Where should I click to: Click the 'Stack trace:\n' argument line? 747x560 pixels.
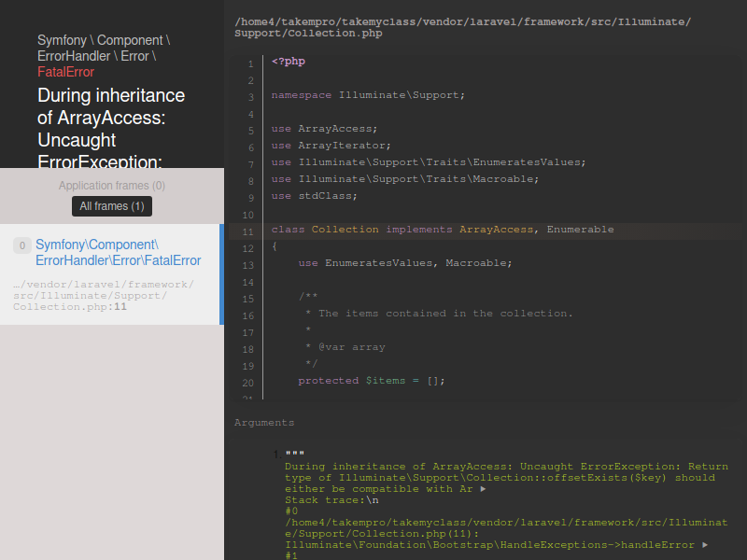(x=331, y=500)
